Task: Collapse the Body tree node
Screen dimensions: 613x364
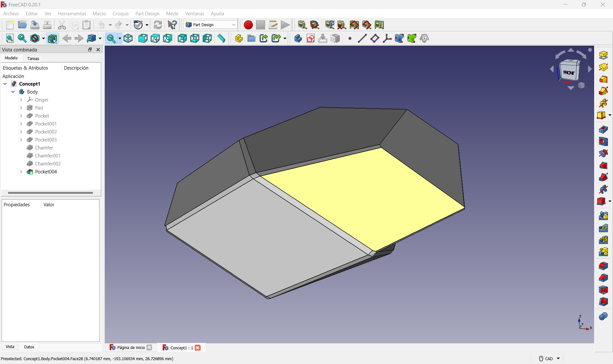Action: tap(13, 92)
